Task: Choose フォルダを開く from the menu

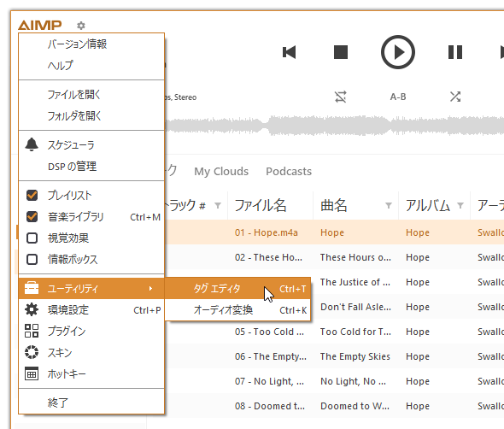Action: (91, 115)
